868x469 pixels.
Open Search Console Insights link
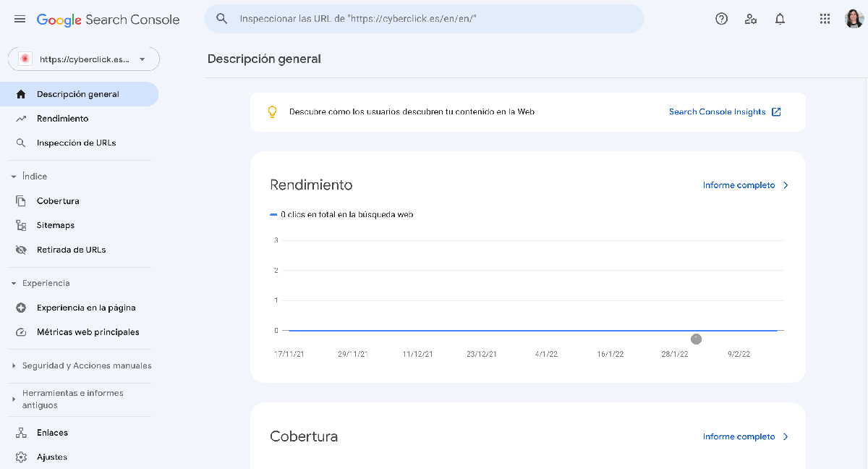717,112
